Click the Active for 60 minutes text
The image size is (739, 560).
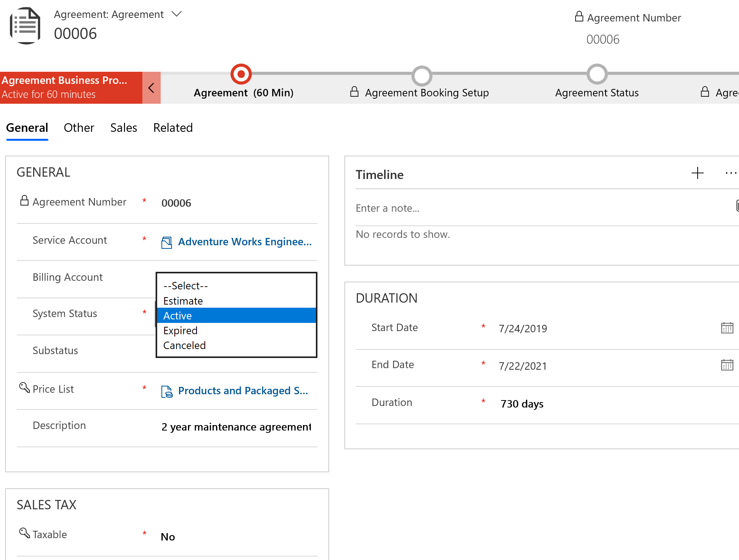48,94
